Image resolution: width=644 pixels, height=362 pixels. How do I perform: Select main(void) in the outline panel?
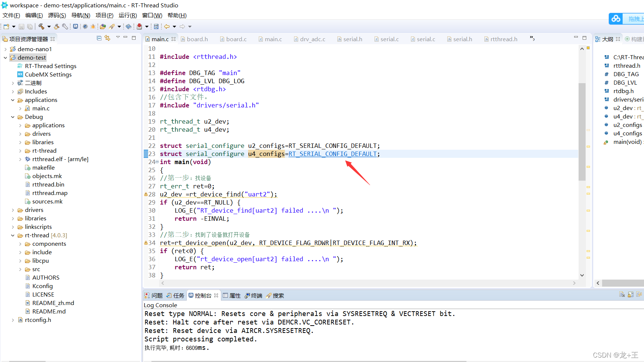627,142
